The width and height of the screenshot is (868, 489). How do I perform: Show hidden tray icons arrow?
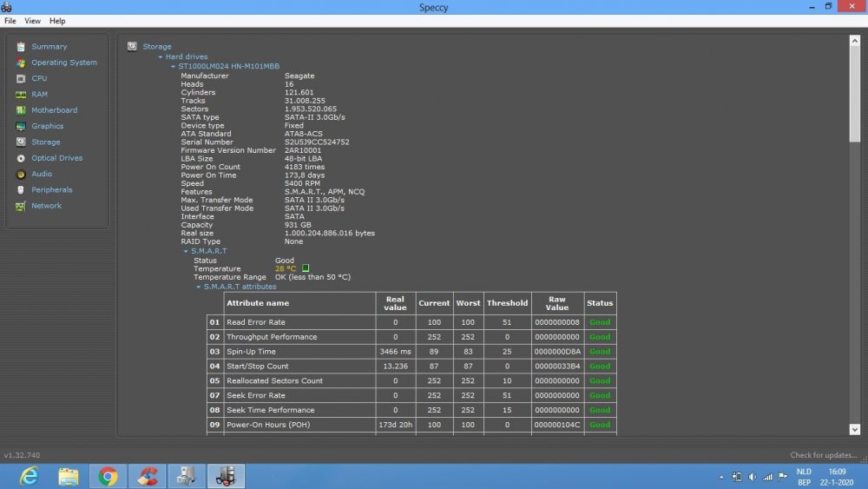721,477
